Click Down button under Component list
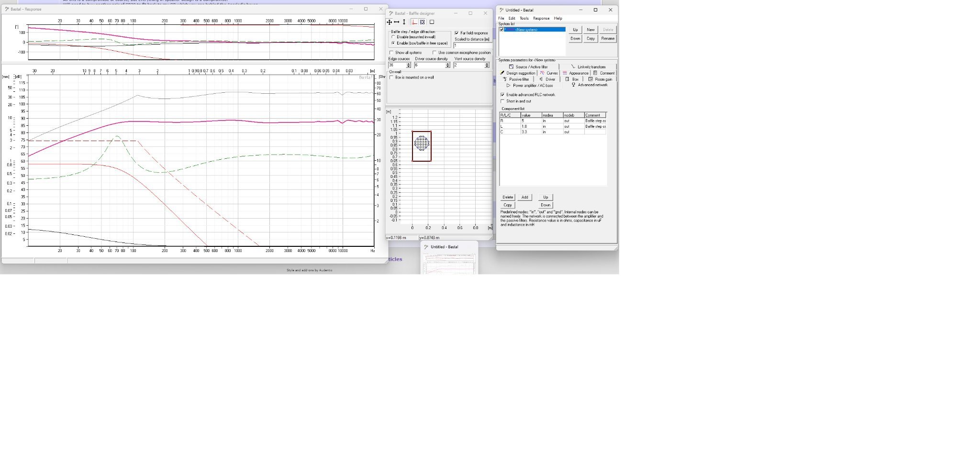 pos(546,205)
